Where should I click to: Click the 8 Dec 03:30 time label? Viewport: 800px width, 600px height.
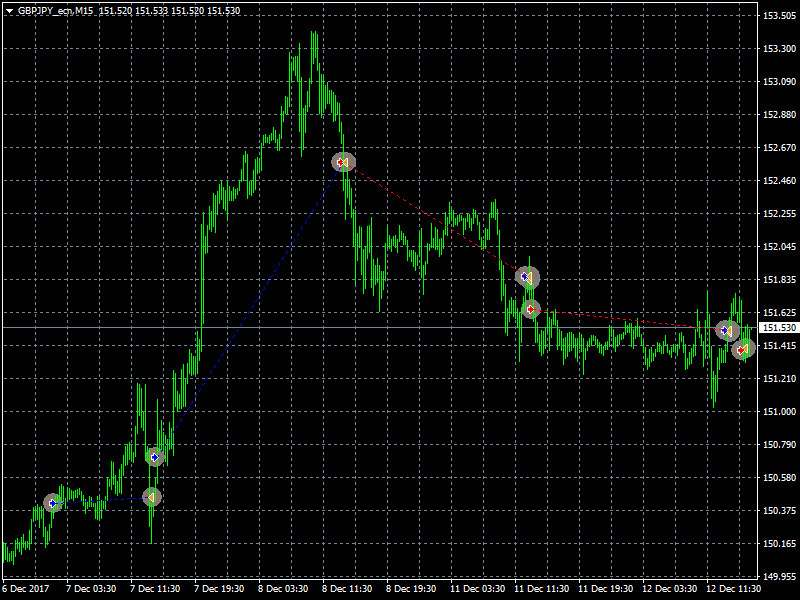283,589
